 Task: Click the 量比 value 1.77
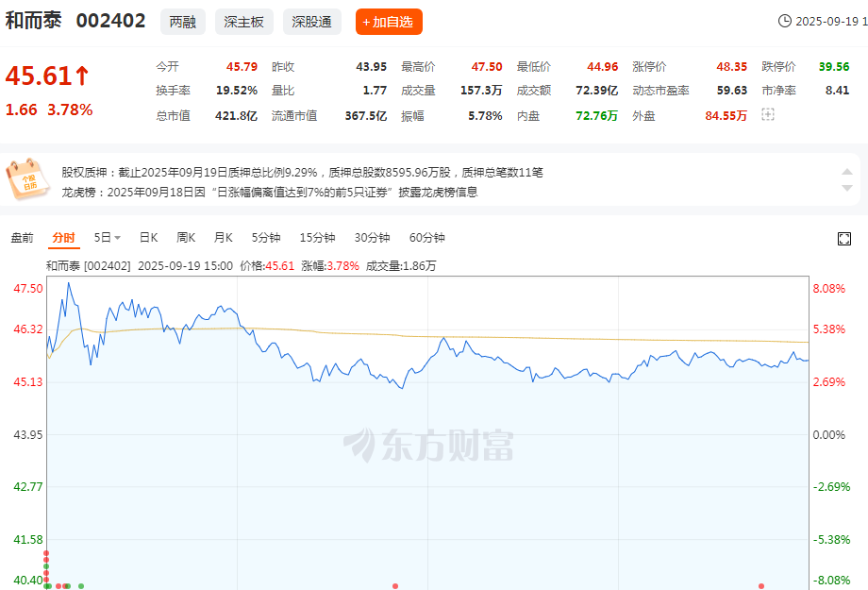point(375,91)
